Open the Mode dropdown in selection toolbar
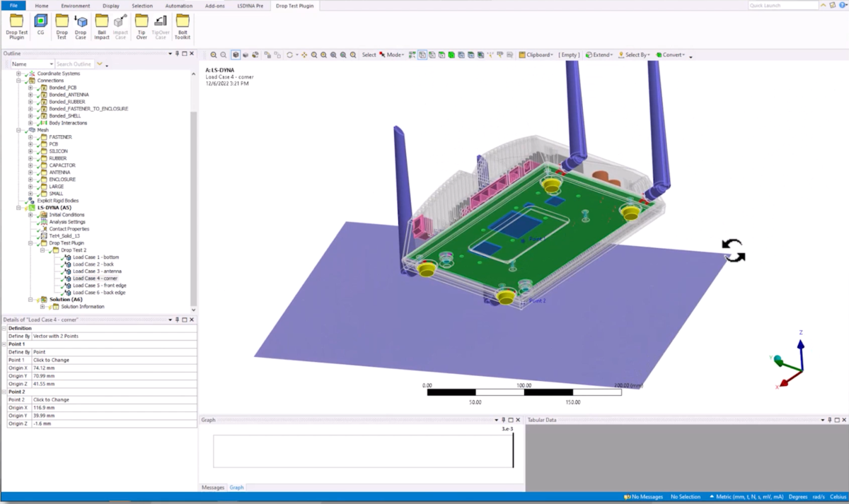 point(396,55)
